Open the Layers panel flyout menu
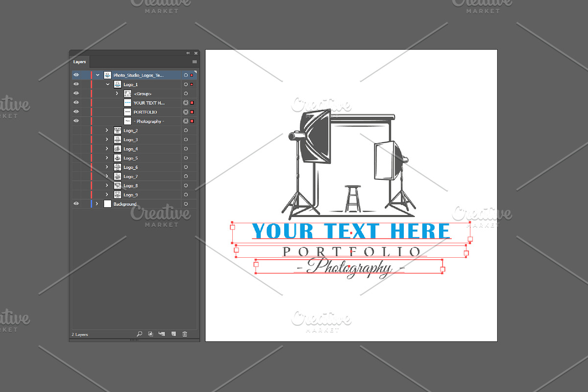 [x=195, y=62]
